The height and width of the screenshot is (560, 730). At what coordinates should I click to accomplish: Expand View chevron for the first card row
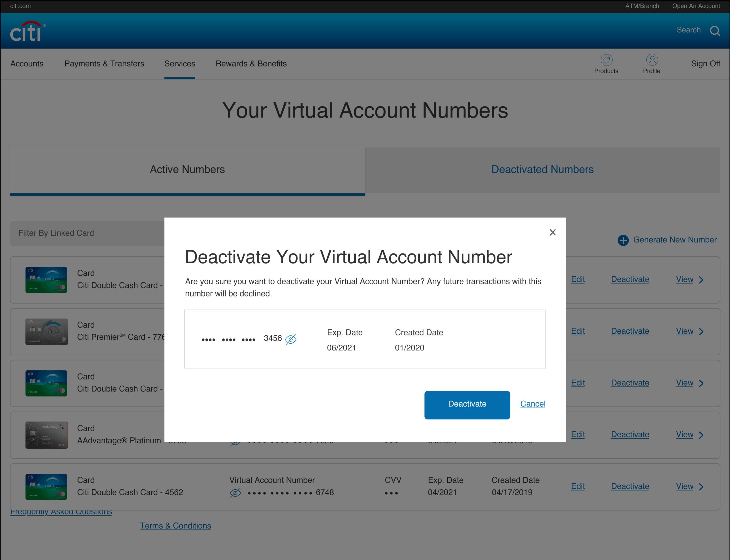(701, 280)
